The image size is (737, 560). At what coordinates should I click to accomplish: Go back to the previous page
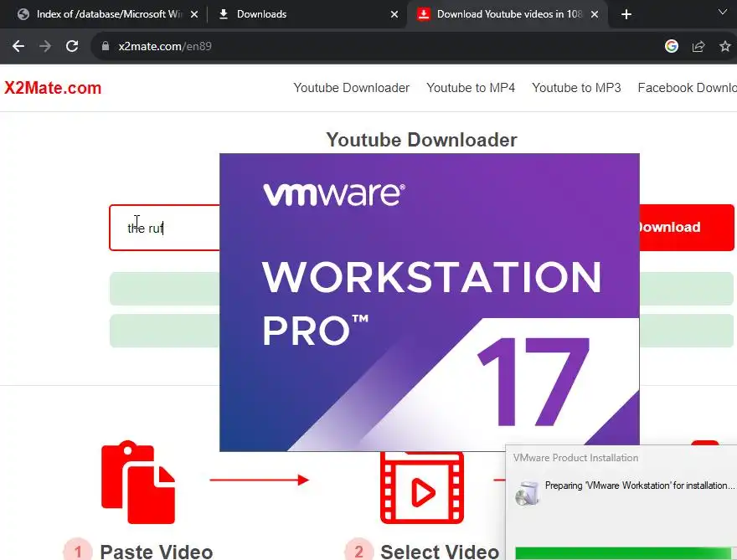coord(18,46)
